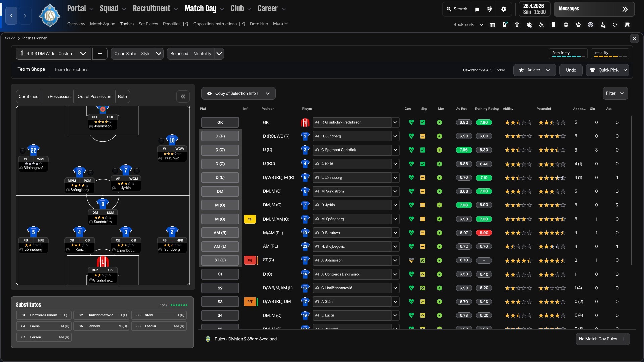
Task: Open the world globe icon
Action: point(489,9)
